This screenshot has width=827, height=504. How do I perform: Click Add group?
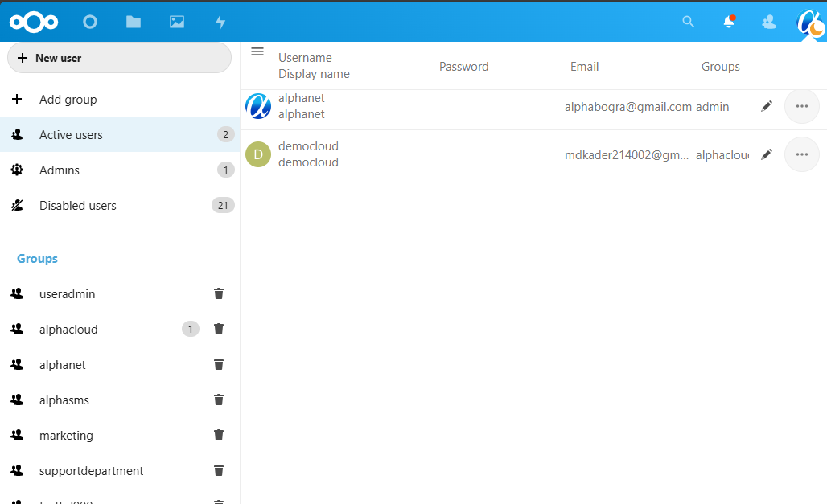(x=68, y=100)
